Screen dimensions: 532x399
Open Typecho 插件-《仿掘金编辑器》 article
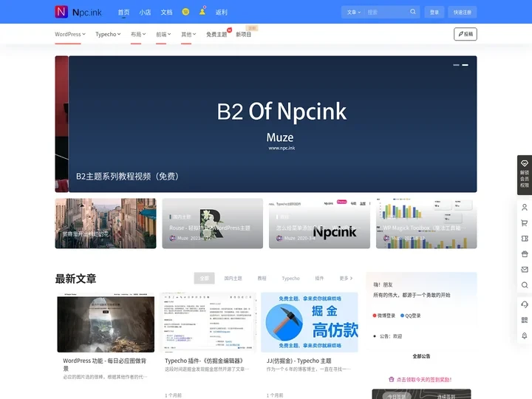(204, 361)
